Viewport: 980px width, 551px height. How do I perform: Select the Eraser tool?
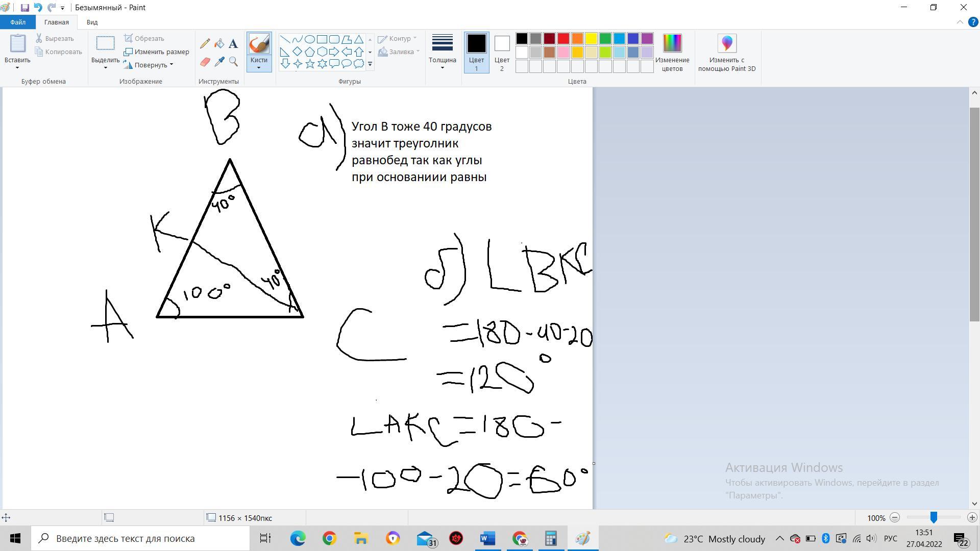205,62
